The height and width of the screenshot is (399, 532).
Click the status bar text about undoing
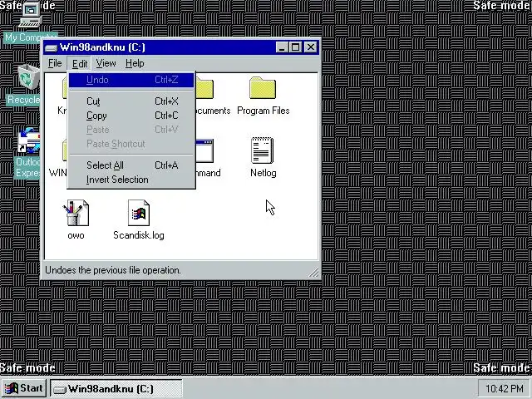coord(113,270)
